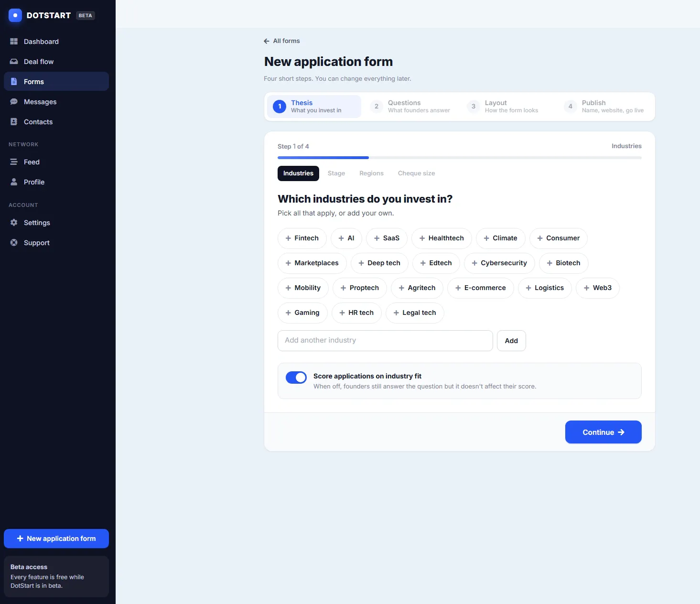
Task: Click the Contacts address book icon
Action: (x=14, y=122)
